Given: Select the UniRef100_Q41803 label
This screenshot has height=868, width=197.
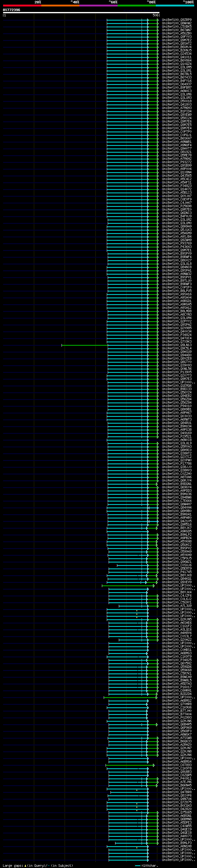Looking at the screenshot, I should [x=177, y=104].
